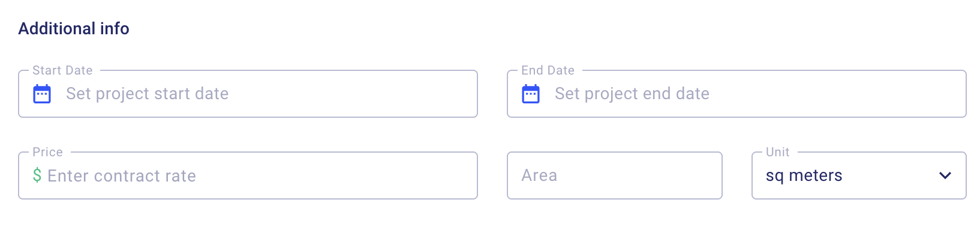
Task: Click the "Price" floating label
Action: click(x=47, y=152)
